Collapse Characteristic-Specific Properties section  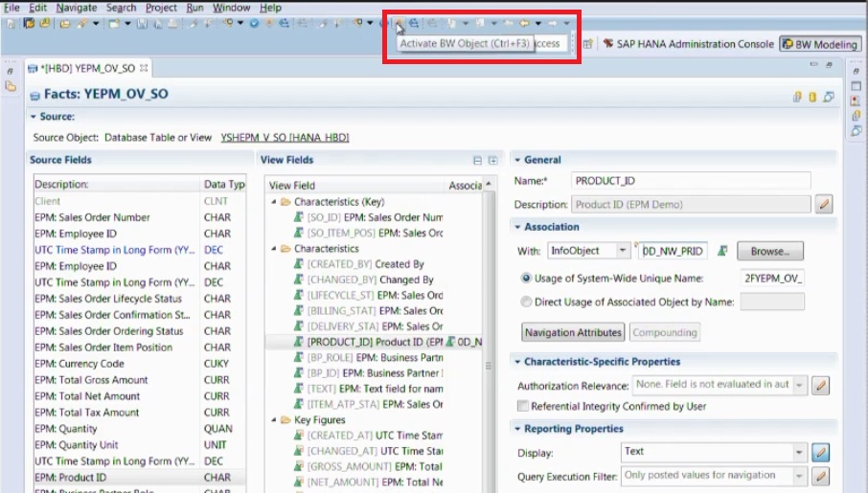point(517,362)
